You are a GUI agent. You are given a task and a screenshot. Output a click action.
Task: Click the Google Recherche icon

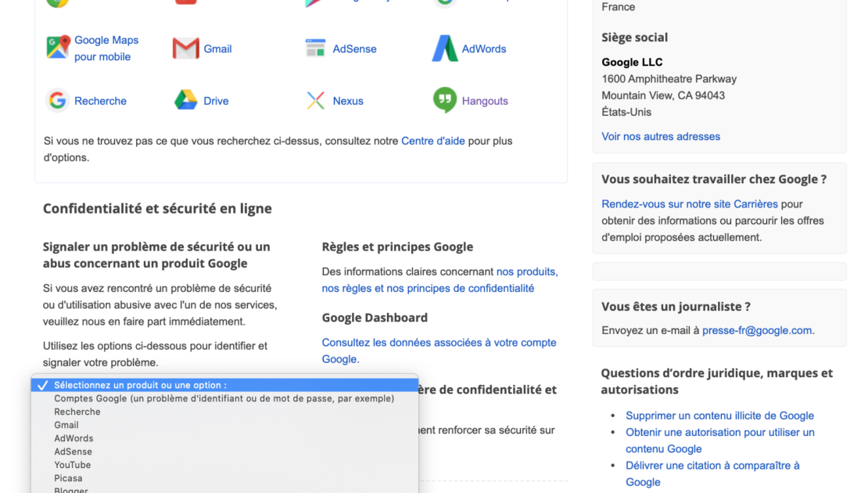tap(57, 101)
